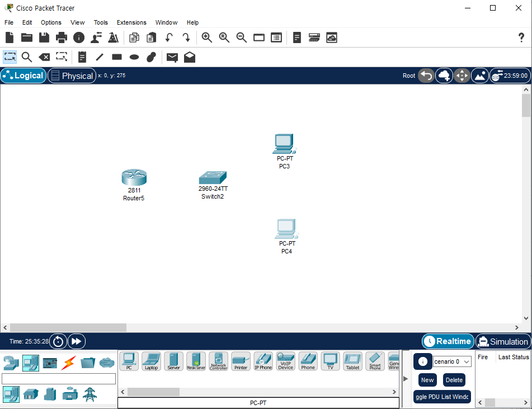The width and height of the screenshot is (532, 409).
Task: Choose the Server end device
Action: click(x=174, y=361)
